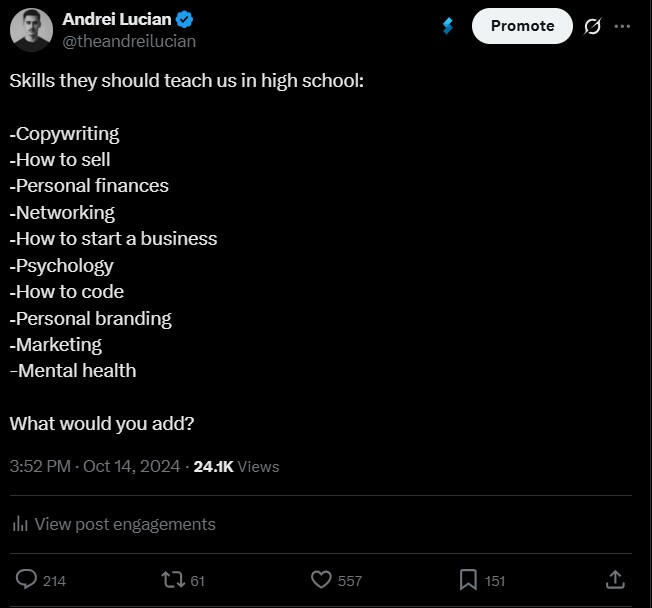The height and width of the screenshot is (608, 652).
Task: Click the bar chart analytics icon
Action: [19, 524]
